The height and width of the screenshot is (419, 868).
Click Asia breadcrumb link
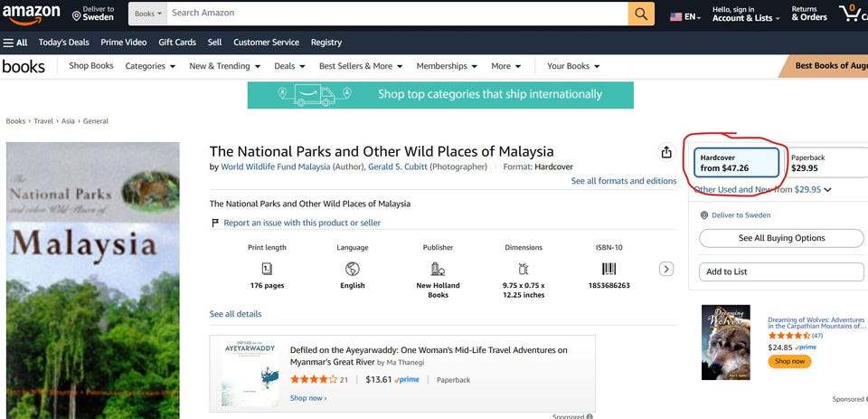tap(68, 121)
